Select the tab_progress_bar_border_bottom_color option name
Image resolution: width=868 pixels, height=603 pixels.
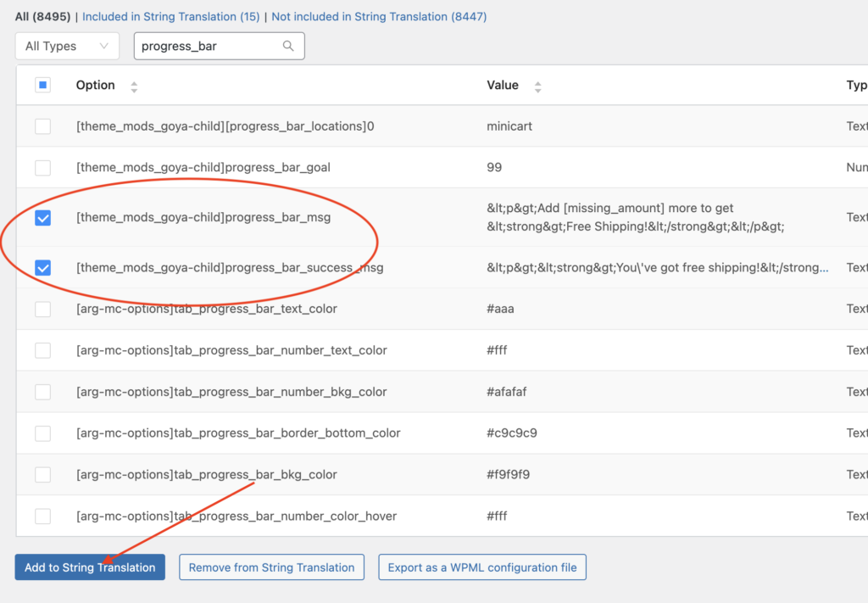238,433
